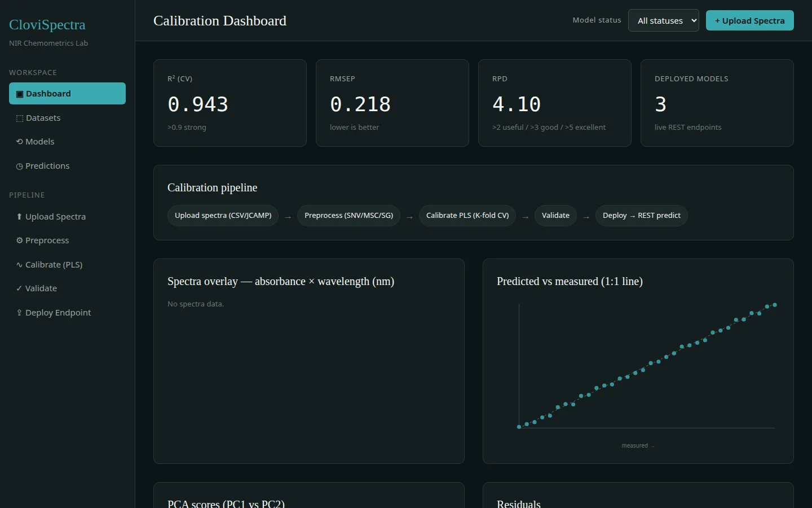
Task: Click the 'live REST endpoints' text
Action: (x=688, y=128)
